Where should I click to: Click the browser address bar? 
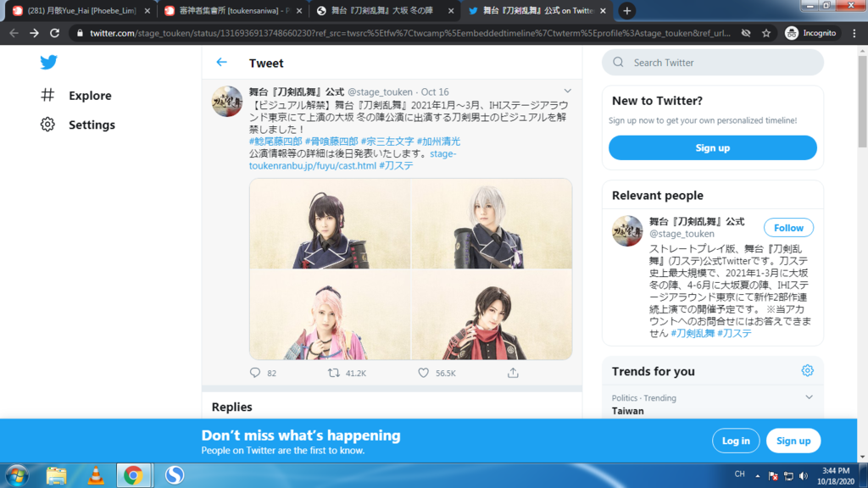(x=409, y=33)
